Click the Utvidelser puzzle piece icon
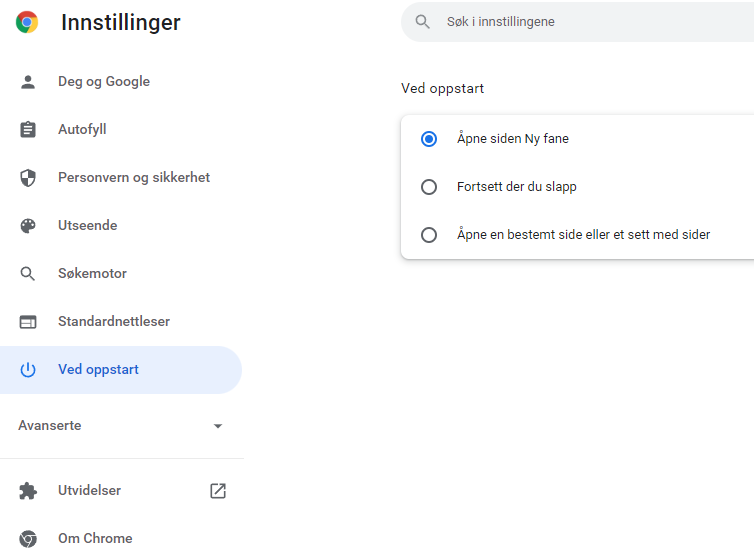Viewport: 754px width, 559px height. (28, 491)
